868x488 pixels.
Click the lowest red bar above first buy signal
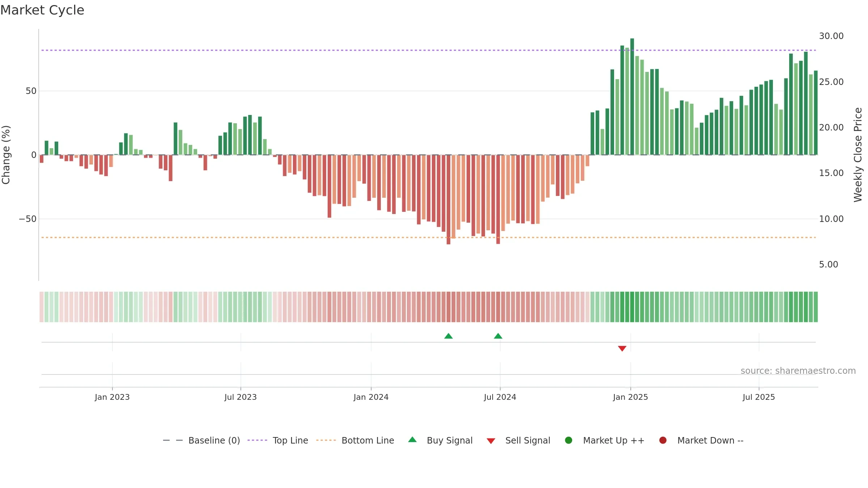(448, 200)
